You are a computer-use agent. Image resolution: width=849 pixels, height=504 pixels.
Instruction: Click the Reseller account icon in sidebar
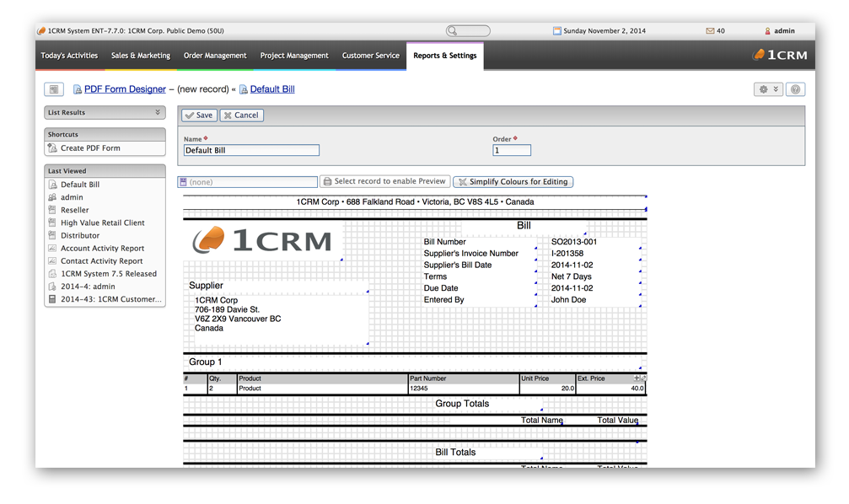click(52, 209)
